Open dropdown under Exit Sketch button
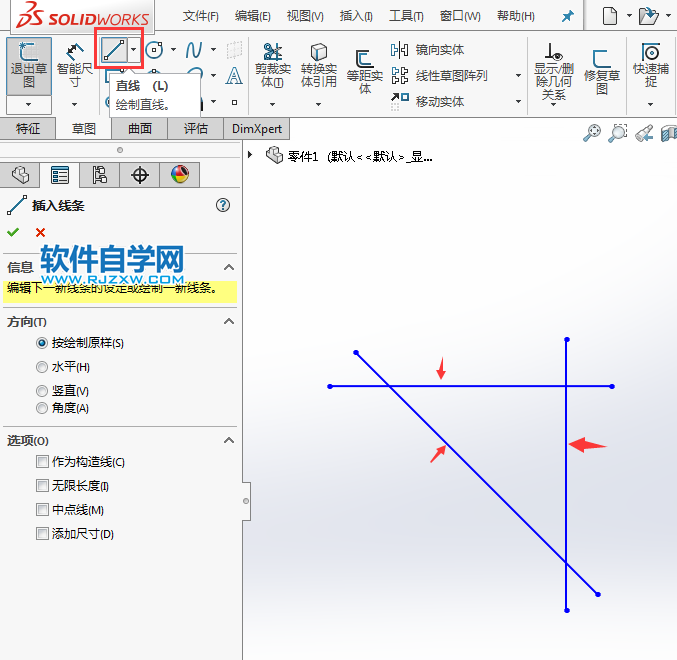Screen dimensions: 677x660 [x=28, y=104]
